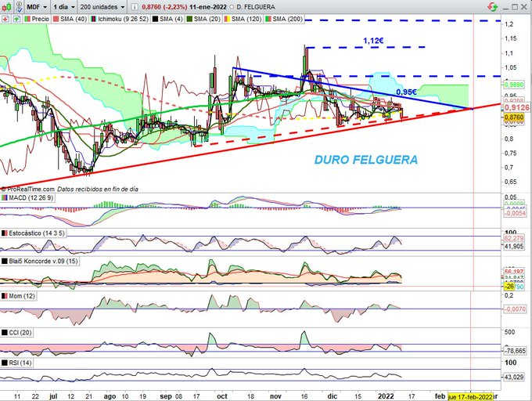
Task: Open the Mom (12) label
Action: click(22, 296)
